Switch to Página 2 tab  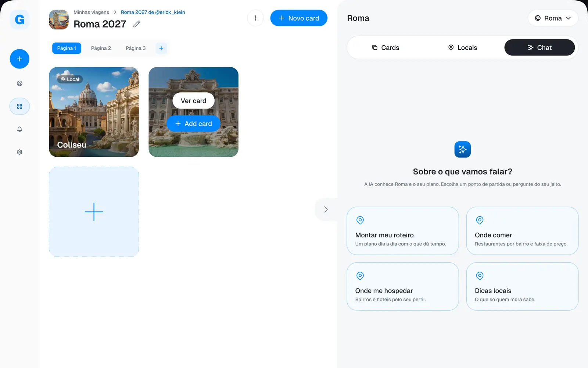(x=101, y=48)
